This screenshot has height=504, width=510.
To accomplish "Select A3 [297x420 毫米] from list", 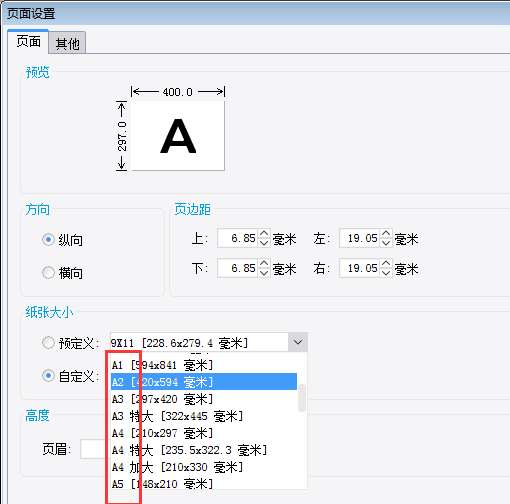I will click(204, 399).
